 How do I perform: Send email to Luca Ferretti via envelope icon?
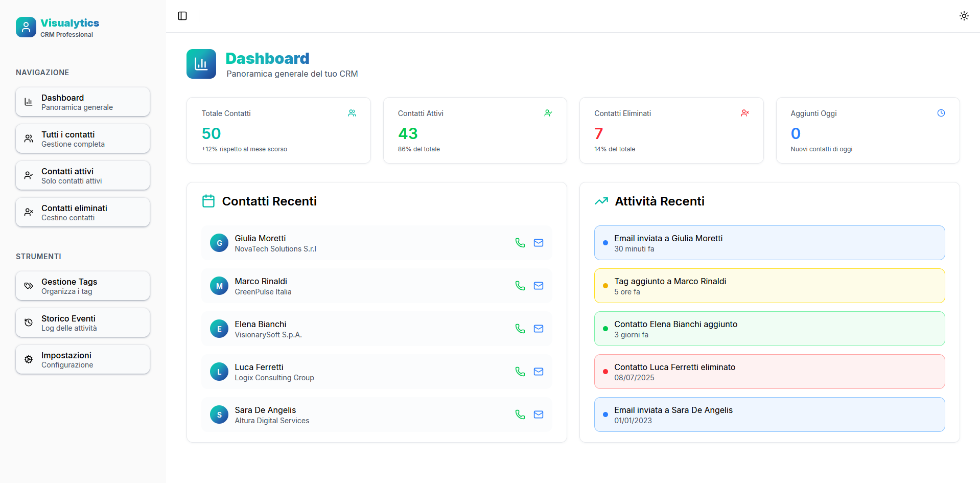point(538,372)
